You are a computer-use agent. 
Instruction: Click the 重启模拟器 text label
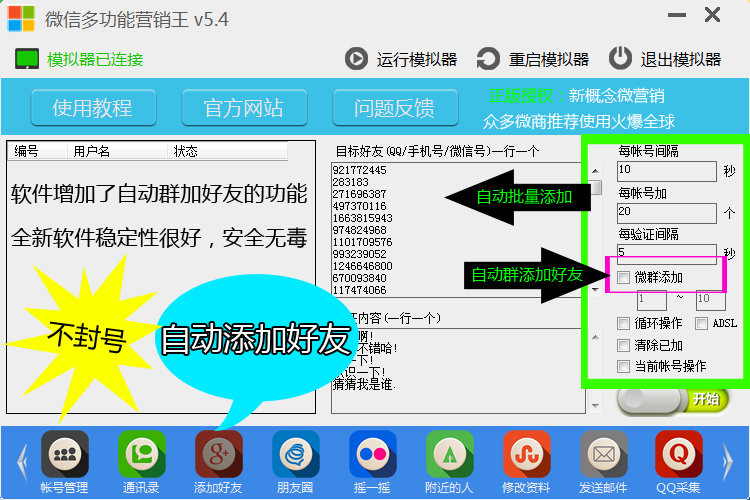tap(549, 59)
